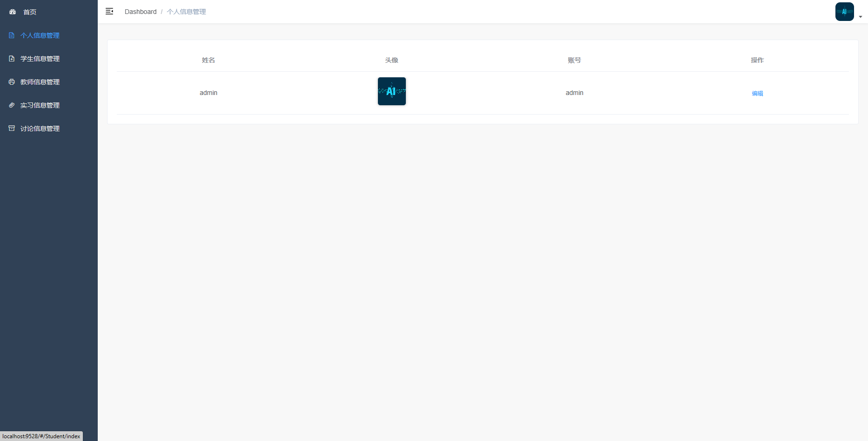Click the dashboard icon beside 首页
This screenshot has height=441, width=868.
13,12
